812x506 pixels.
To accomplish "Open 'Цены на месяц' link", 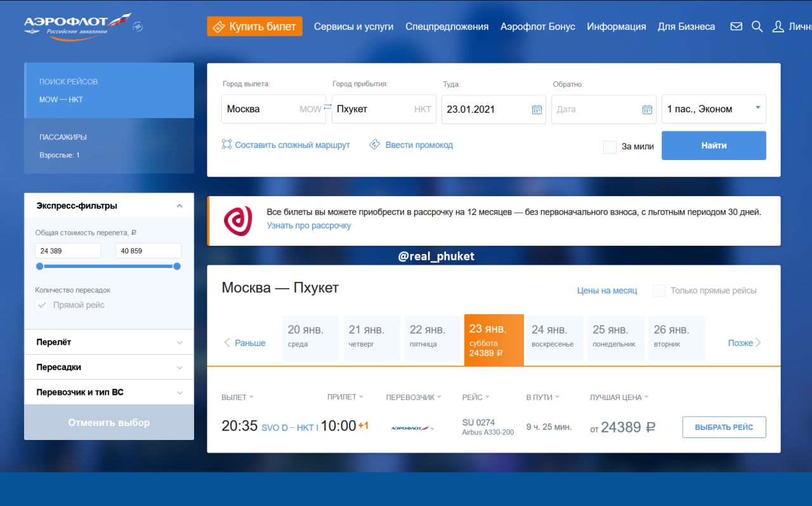I will click(x=607, y=291).
